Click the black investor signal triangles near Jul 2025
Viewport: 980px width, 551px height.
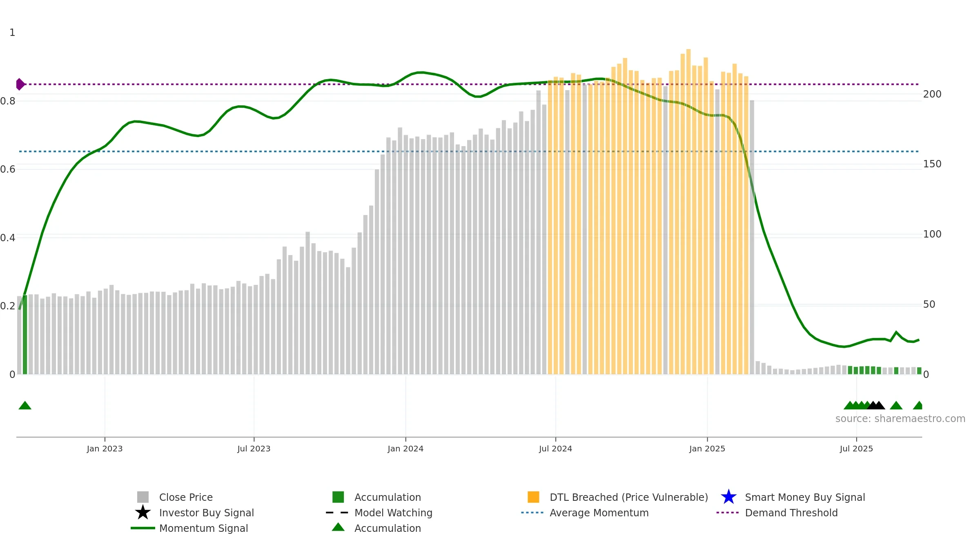point(876,405)
